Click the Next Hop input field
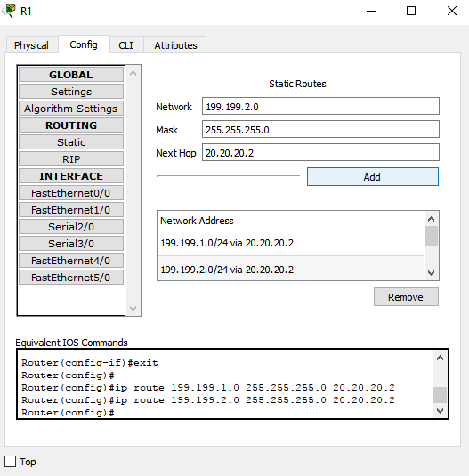469x476 pixels. (x=320, y=152)
